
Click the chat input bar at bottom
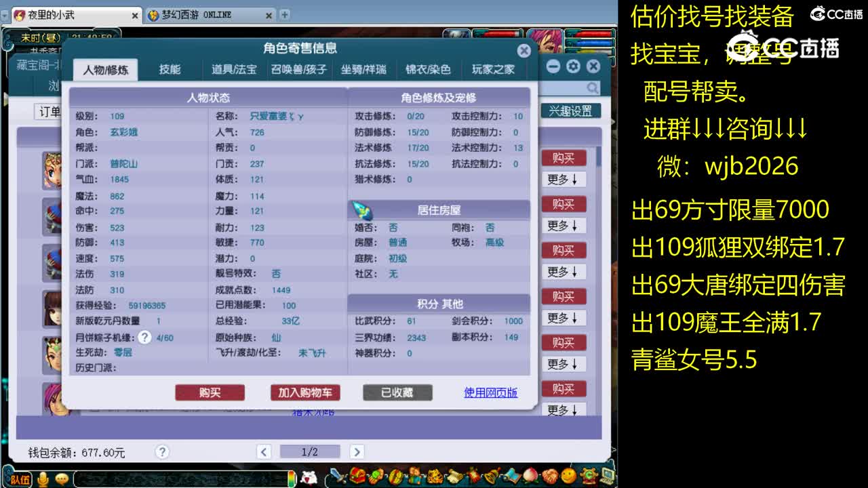tap(180, 479)
